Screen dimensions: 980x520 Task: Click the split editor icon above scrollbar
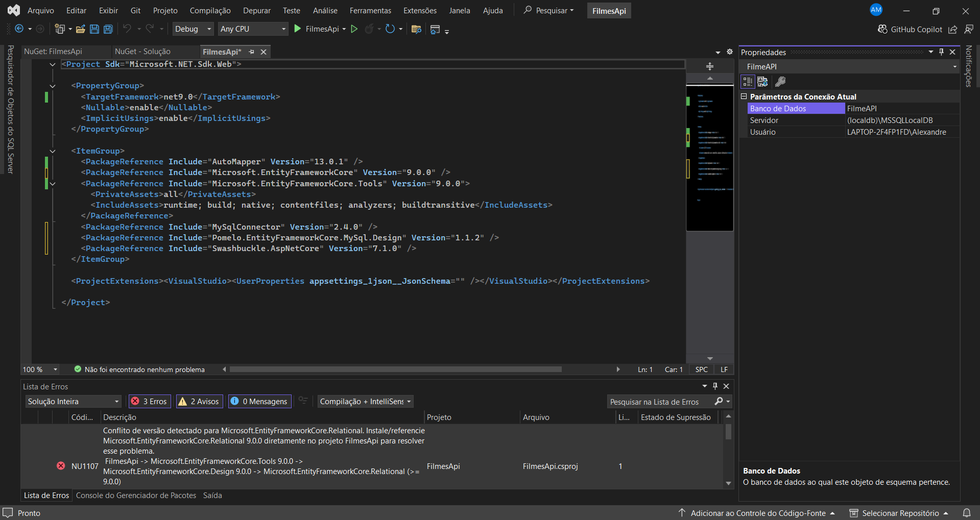[x=710, y=66]
